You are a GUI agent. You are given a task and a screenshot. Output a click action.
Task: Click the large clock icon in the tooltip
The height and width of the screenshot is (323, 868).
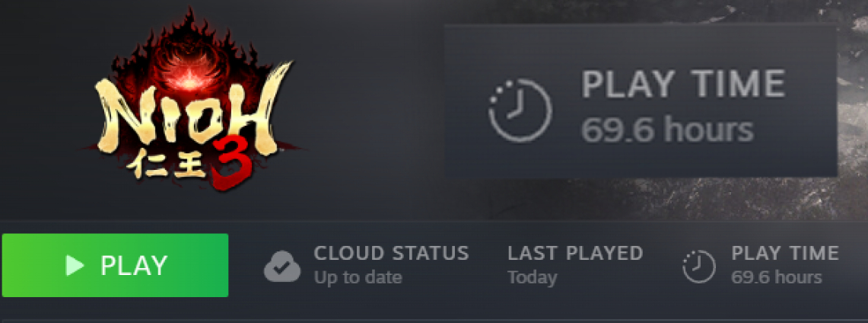[x=520, y=110]
